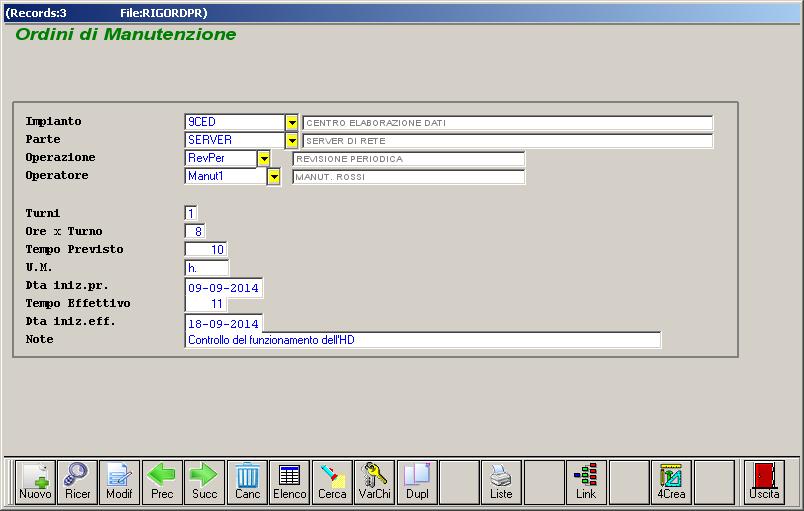Open the Operazione dropdown arrow
This screenshot has height=511, width=804.
click(x=264, y=158)
